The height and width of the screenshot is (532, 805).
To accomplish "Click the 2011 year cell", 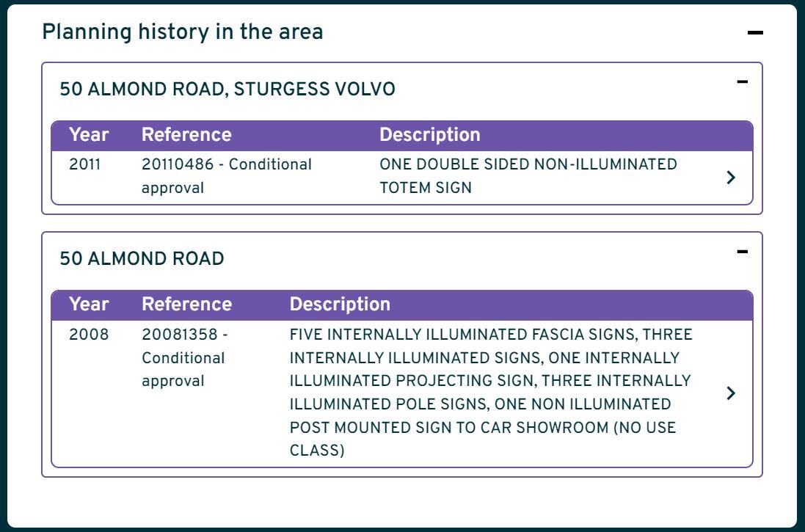I will pyautogui.click(x=85, y=164).
